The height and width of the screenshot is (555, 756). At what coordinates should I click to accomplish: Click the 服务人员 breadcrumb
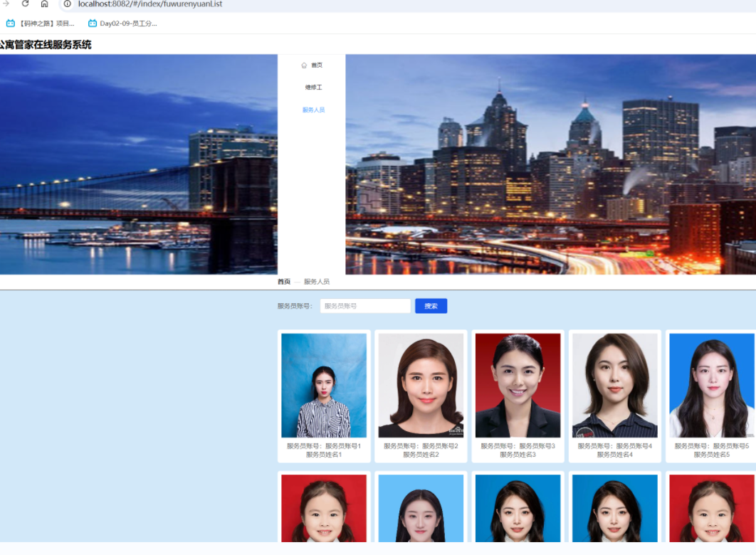pos(317,282)
